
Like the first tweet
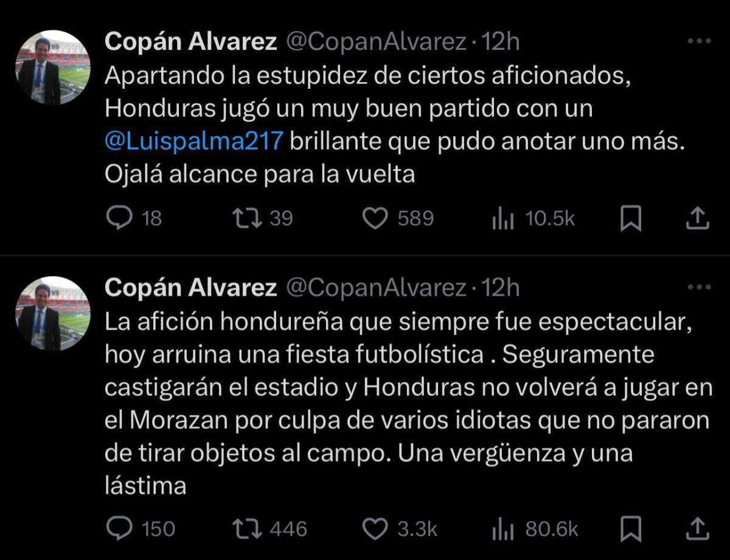pyautogui.click(x=377, y=218)
